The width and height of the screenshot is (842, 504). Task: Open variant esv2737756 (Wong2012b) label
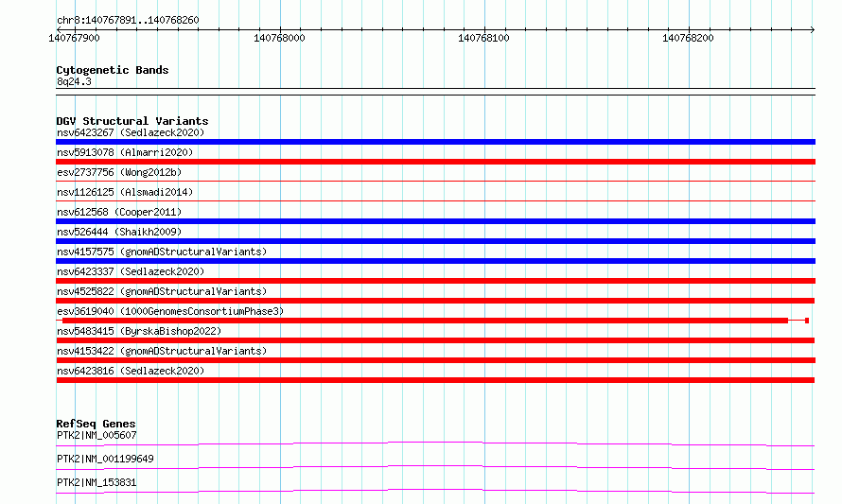coord(119,172)
